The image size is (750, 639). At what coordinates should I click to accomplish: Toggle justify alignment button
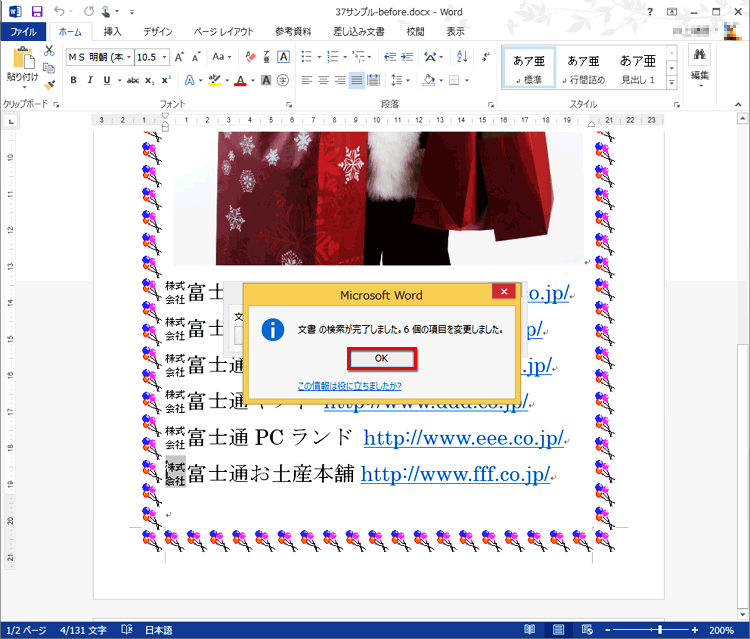[357, 80]
